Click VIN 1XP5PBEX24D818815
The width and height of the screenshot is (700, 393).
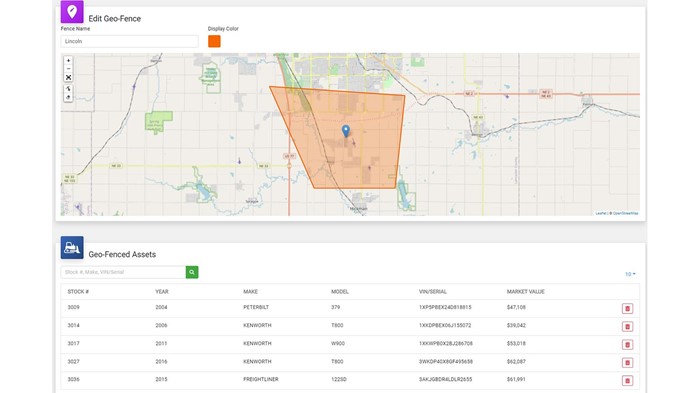tap(445, 307)
